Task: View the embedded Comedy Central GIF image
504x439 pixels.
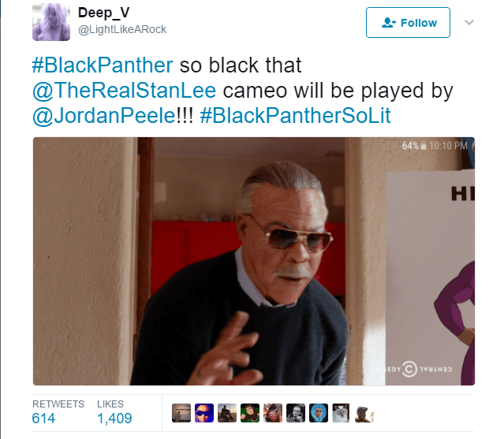Action: tap(254, 261)
